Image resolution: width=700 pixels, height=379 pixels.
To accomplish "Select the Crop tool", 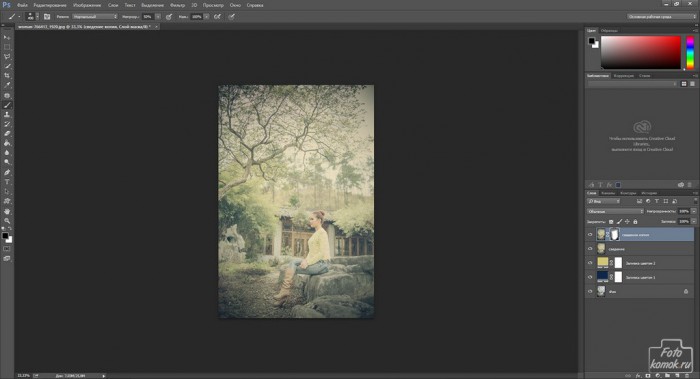I will [7, 75].
